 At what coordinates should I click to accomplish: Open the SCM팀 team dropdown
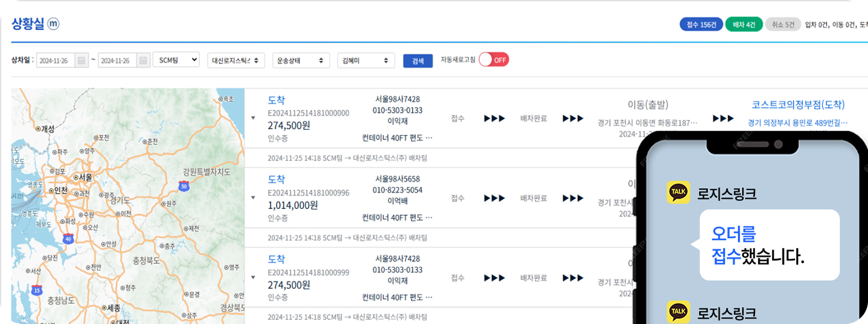click(176, 60)
